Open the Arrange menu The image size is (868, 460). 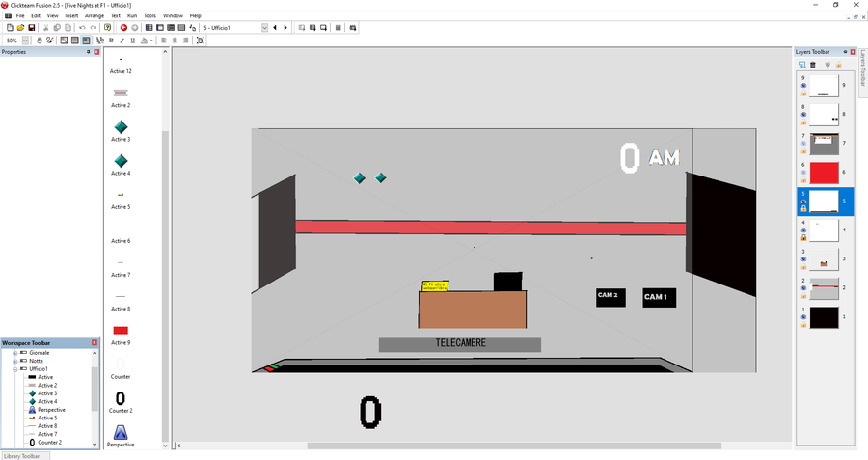[95, 15]
